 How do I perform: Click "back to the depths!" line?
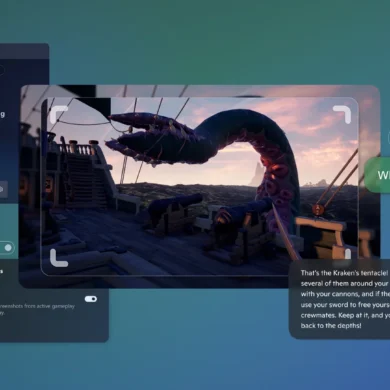(331, 326)
